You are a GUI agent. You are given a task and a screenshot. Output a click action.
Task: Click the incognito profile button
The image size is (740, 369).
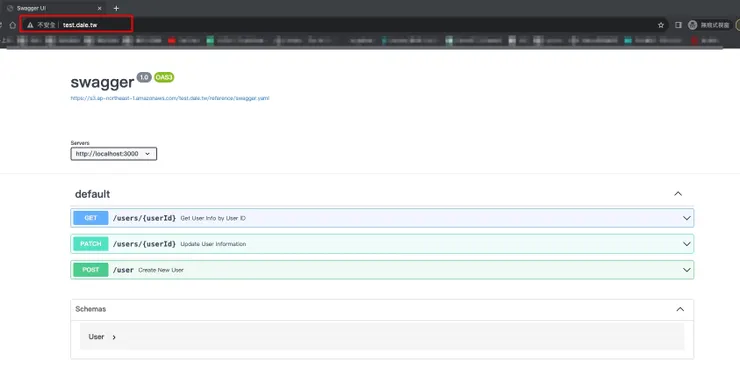tap(709, 25)
